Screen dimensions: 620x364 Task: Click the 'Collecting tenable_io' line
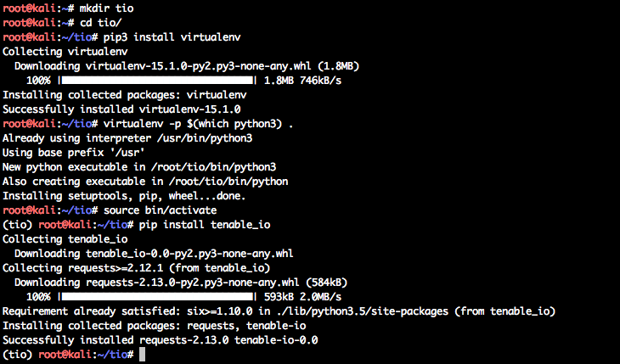point(65,239)
